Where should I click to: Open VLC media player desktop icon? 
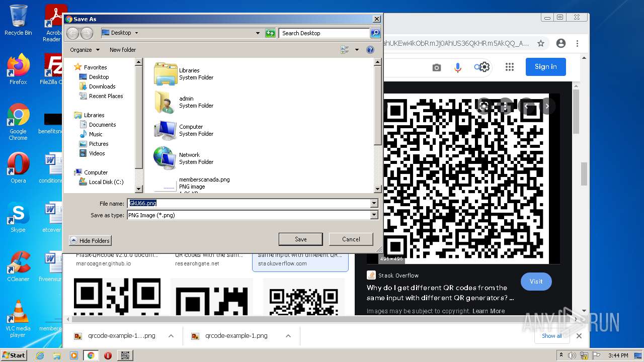(18, 318)
